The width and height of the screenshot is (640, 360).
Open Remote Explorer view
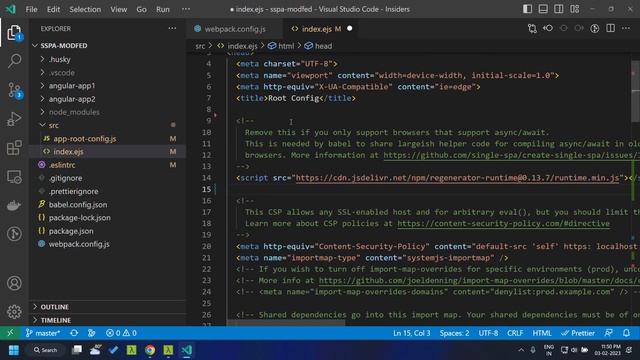click(x=14, y=177)
